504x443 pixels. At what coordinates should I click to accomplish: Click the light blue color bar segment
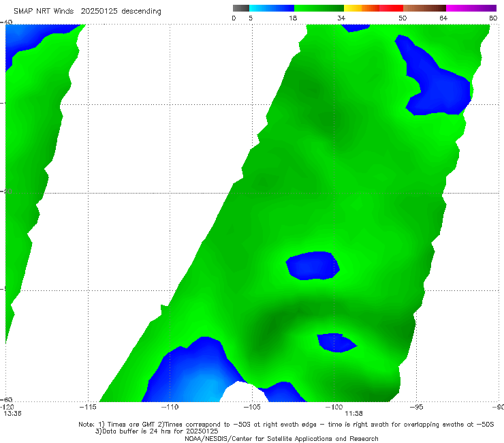tap(272, 8)
